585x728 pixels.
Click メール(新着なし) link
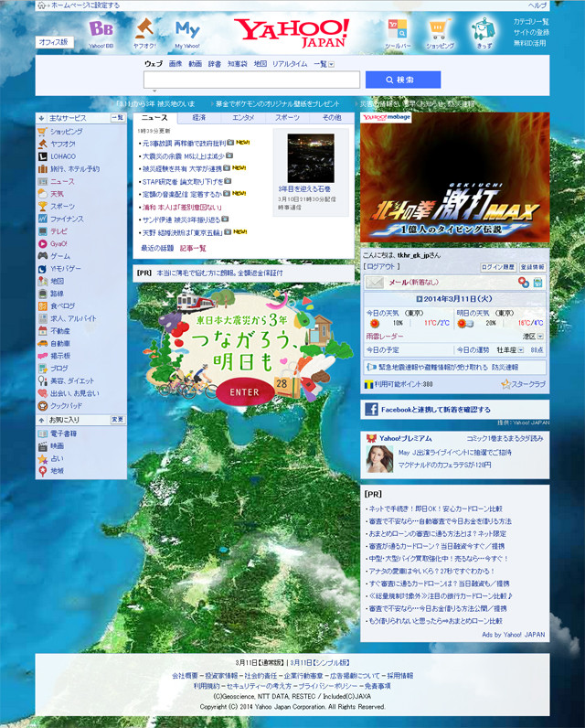click(413, 283)
